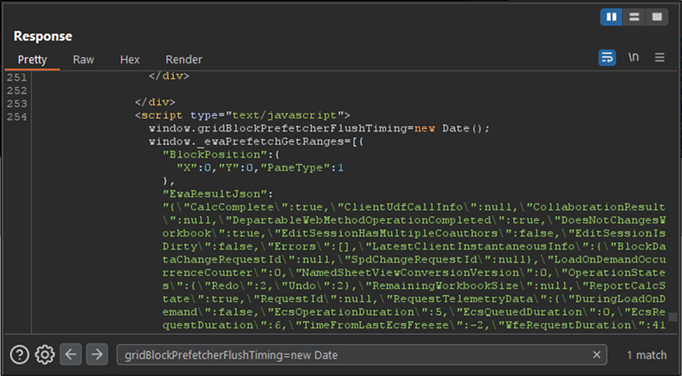The image size is (682, 376).
Task: Toggle show non-printable \n characters
Action: pos(633,57)
